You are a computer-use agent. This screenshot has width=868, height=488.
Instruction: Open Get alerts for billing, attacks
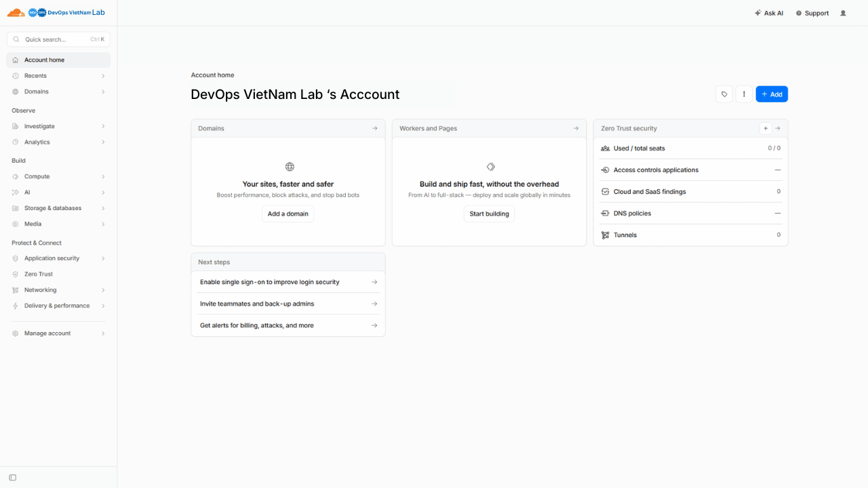pyautogui.click(x=288, y=325)
